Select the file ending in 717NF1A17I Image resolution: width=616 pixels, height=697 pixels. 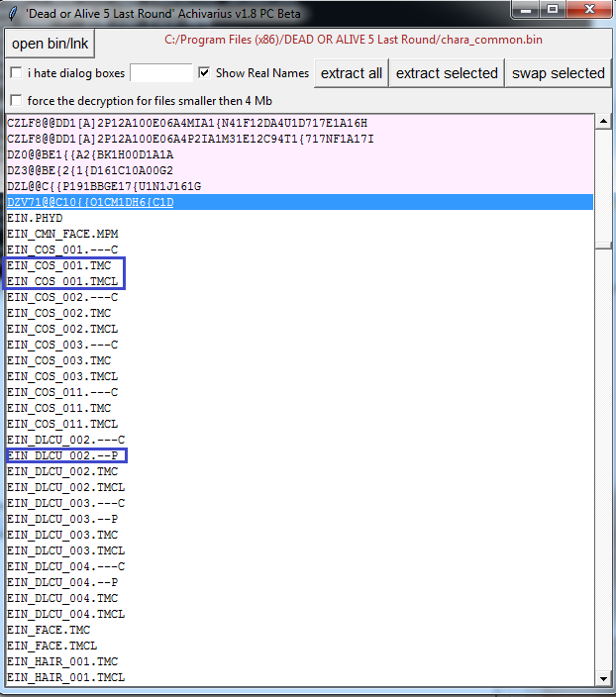pyautogui.click(x=300, y=140)
